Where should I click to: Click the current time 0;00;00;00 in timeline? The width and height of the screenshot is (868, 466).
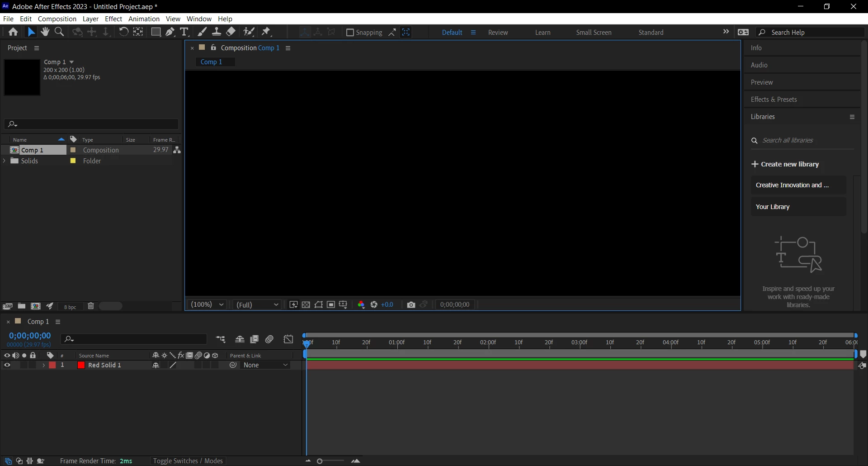pos(30,336)
